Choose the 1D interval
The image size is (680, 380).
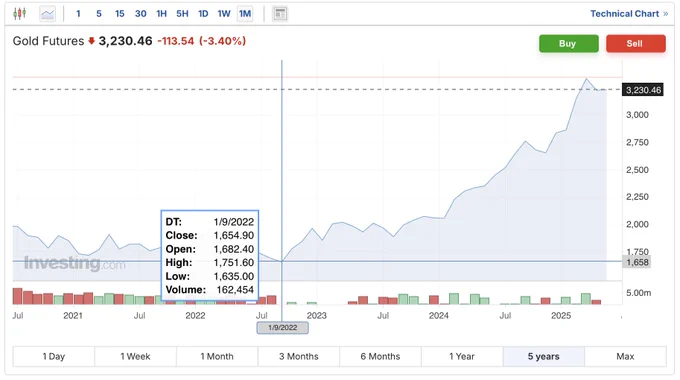tap(203, 14)
